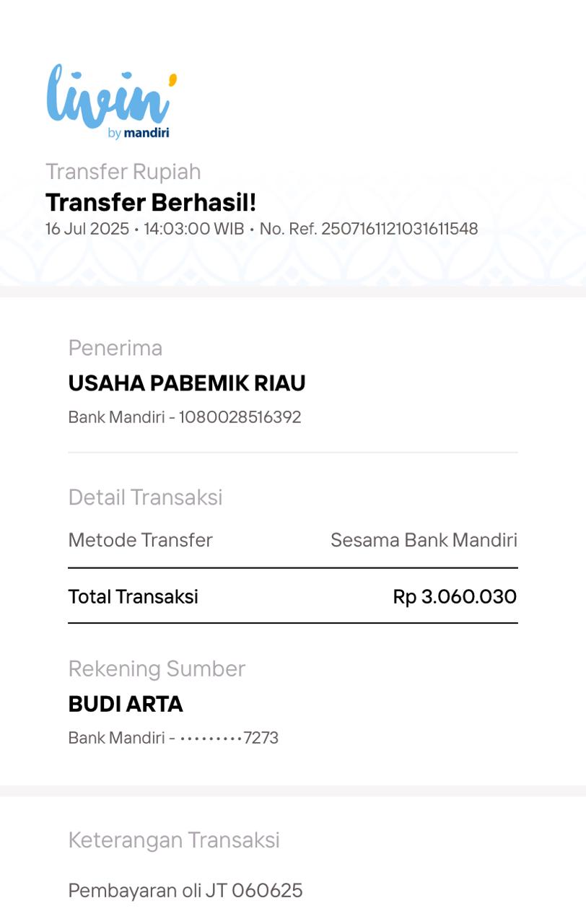Click the "Sesama Bank Mandiri" transfer method value
The height and width of the screenshot is (924, 586).
424,540
